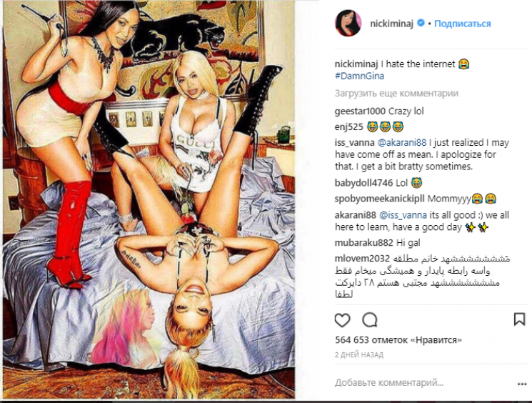Open the @akarani88 mention
532x403 pixels.
point(401,143)
